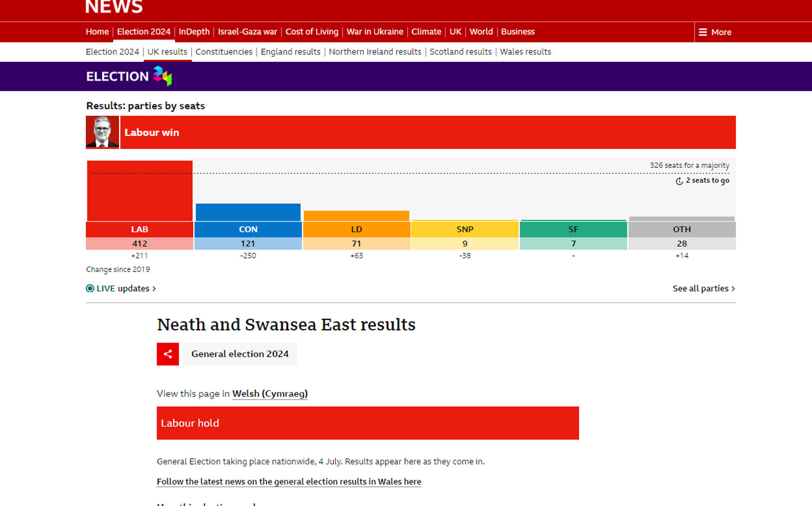Click the SF party label

click(x=573, y=229)
